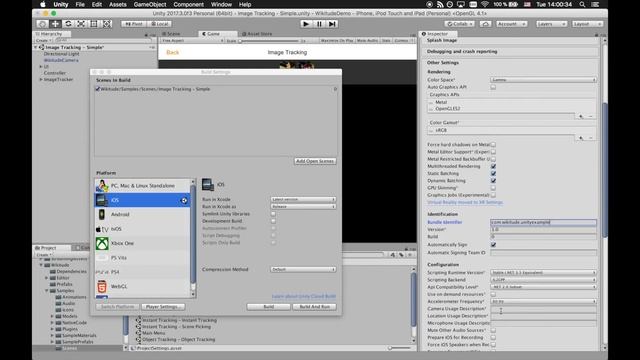Viewport: 640px width, 360px height.
Task: Select PC, Mac & Linux Standalone platform
Action: click(x=142, y=186)
